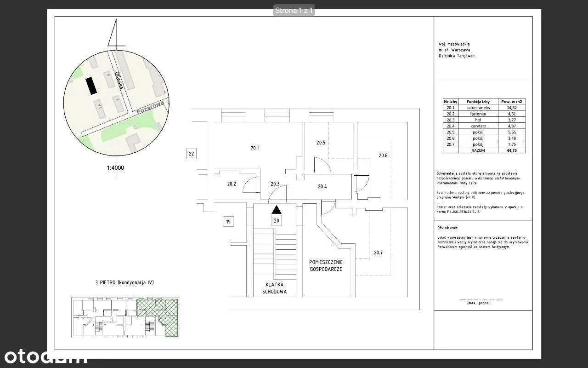The image size is (588, 368).
Task: Click the area value '4,87' in the table
Action: click(512, 126)
